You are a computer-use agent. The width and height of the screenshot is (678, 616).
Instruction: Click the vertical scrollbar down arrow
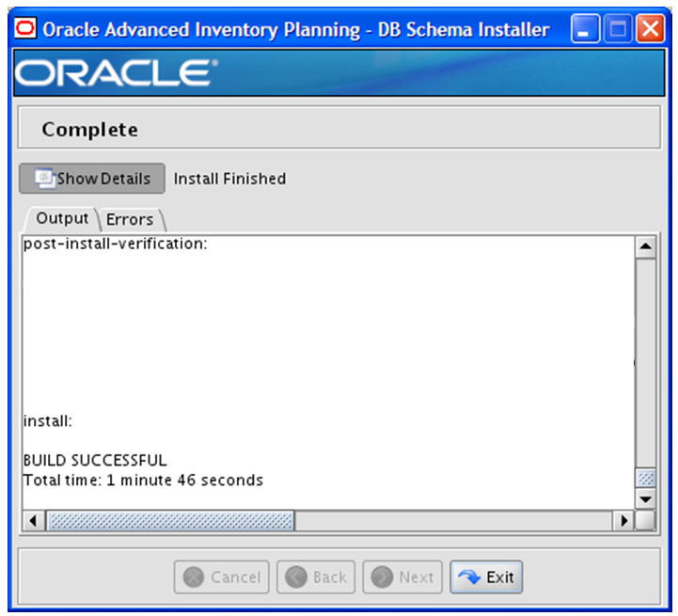646,499
